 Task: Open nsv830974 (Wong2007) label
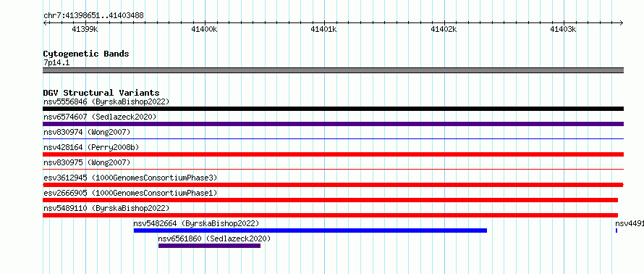87,132
